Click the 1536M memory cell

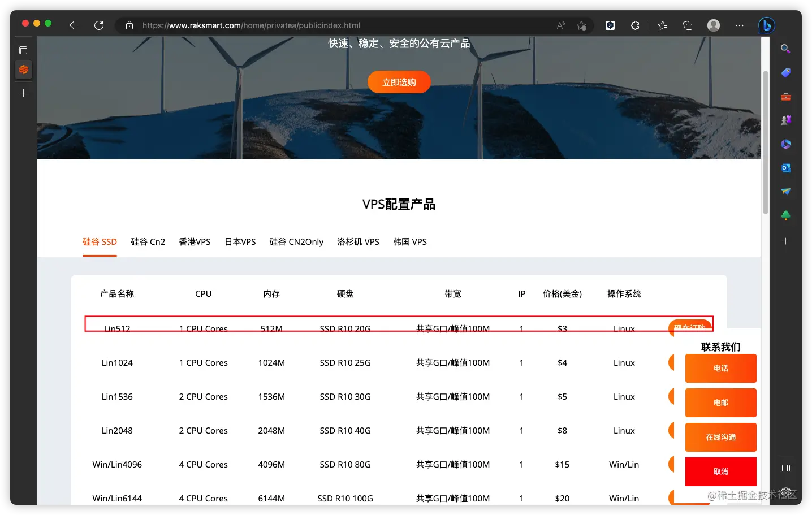coord(271,397)
